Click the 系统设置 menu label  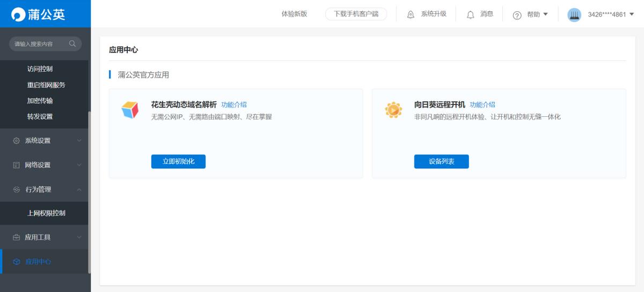[x=38, y=140]
